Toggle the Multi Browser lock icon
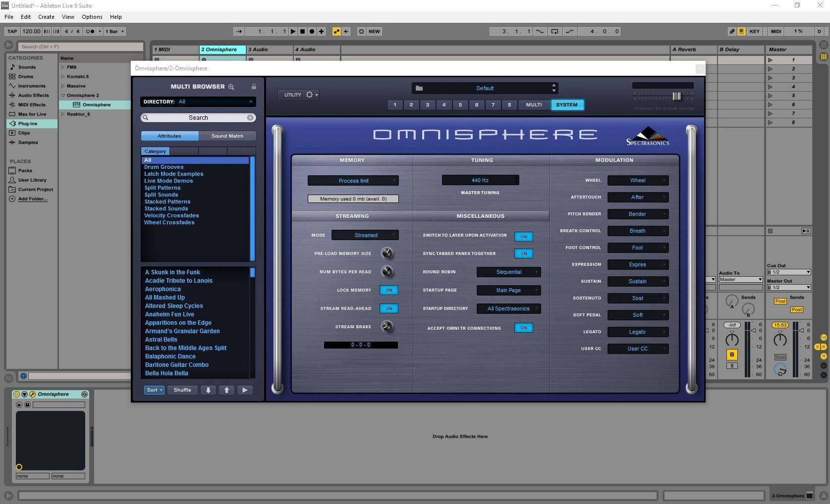This screenshot has width=830, height=504. click(254, 86)
